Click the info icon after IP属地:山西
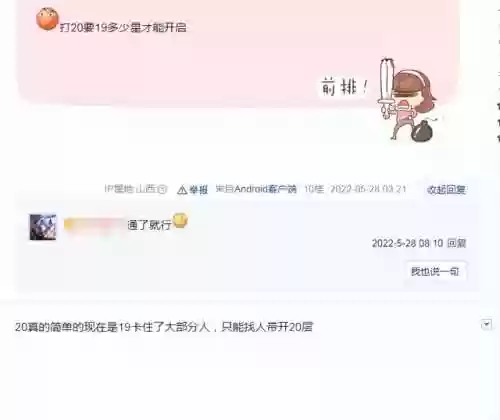The height and width of the screenshot is (420, 500). [x=162, y=189]
